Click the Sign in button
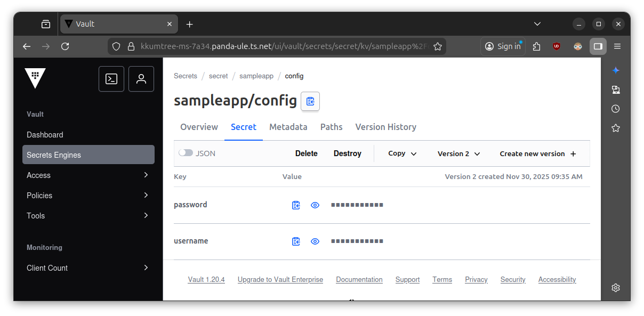 (503, 46)
